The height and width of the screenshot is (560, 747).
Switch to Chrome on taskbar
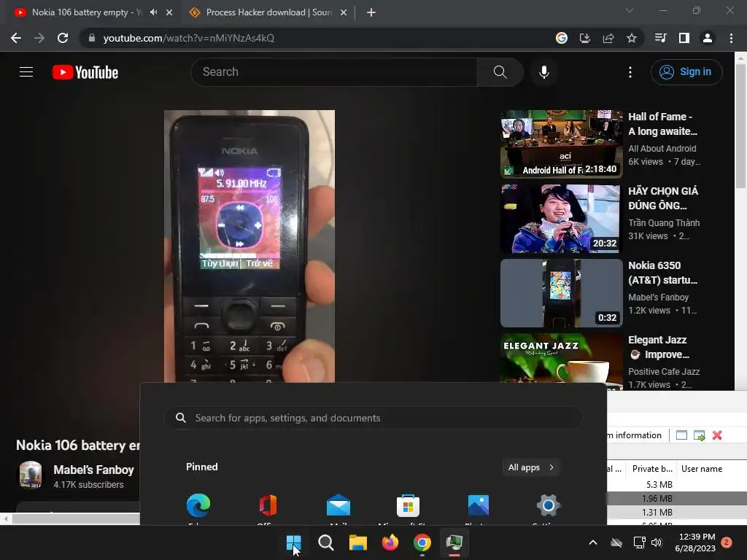click(422, 542)
